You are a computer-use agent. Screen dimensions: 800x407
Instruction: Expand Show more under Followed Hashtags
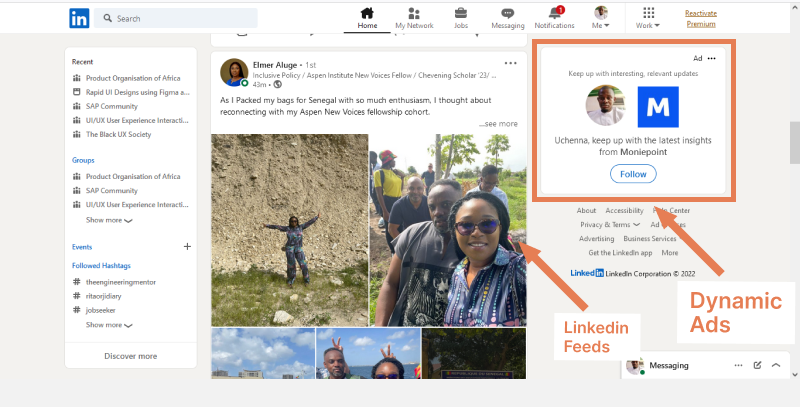tap(109, 325)
